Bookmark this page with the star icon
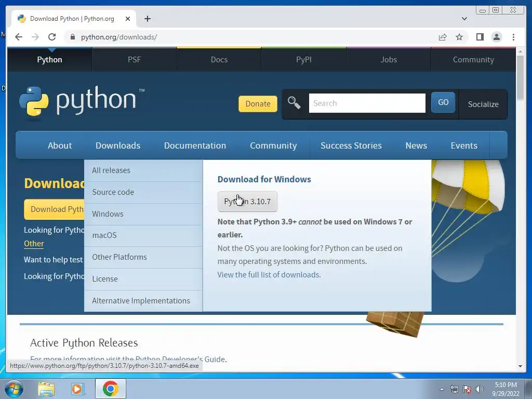 [459, 37]
